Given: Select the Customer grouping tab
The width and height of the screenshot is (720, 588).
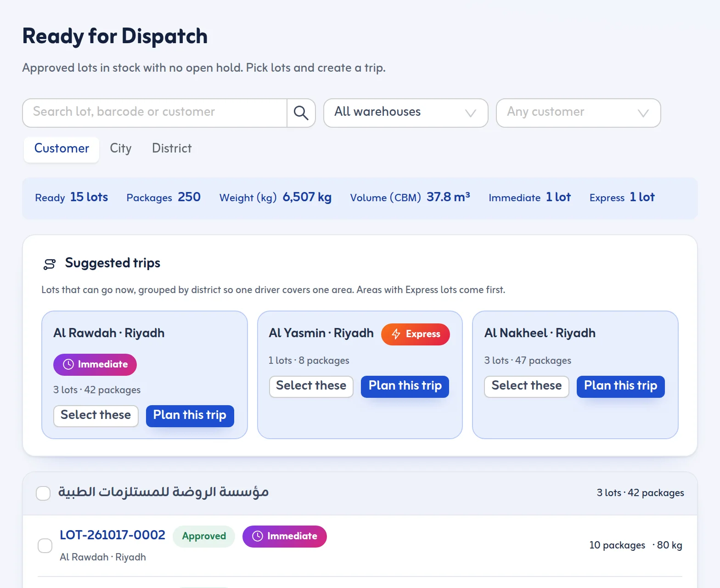Looking at the screenshot, I should (x=62, y=149).
